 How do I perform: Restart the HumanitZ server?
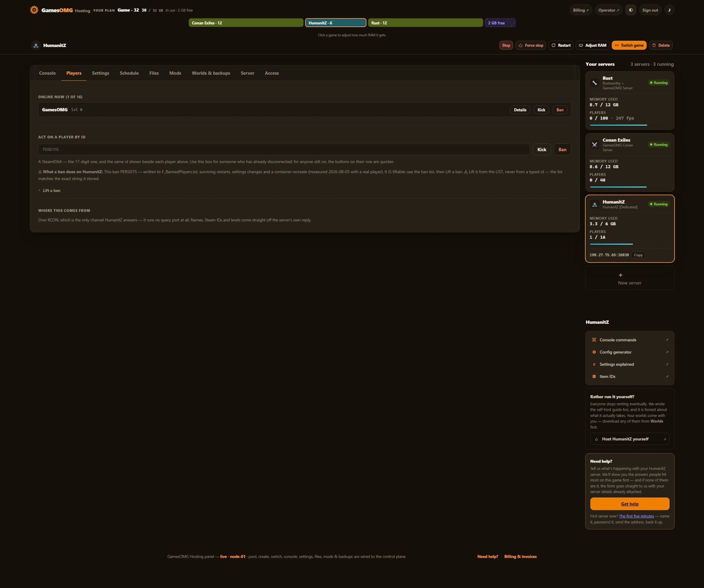(561, 45)
